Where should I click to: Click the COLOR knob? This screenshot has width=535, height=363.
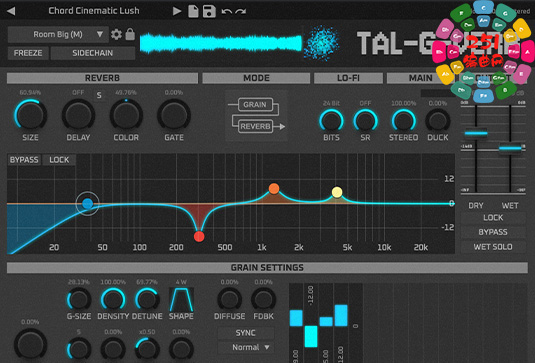tap(126, 115)
